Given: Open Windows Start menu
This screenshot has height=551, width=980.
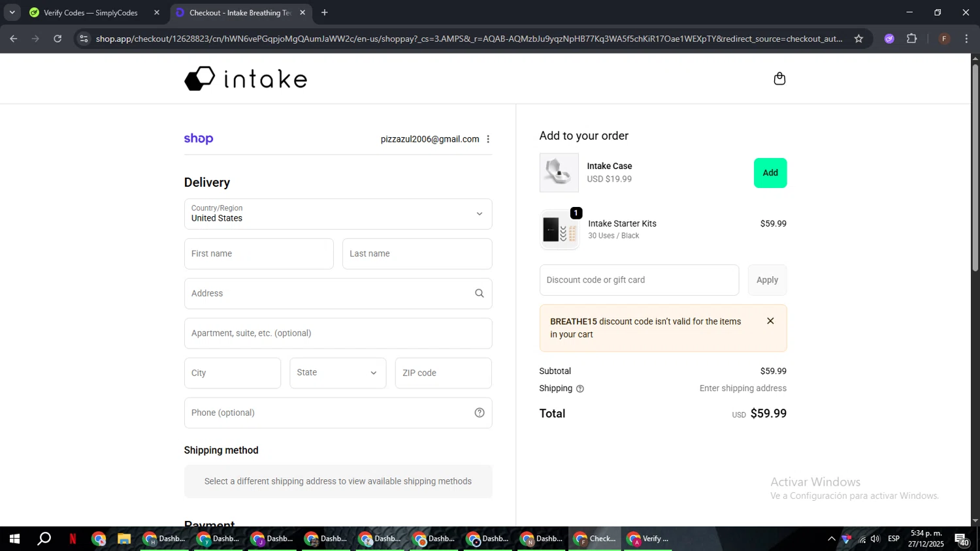Looking at the screenshot, I should coord(14,539).
